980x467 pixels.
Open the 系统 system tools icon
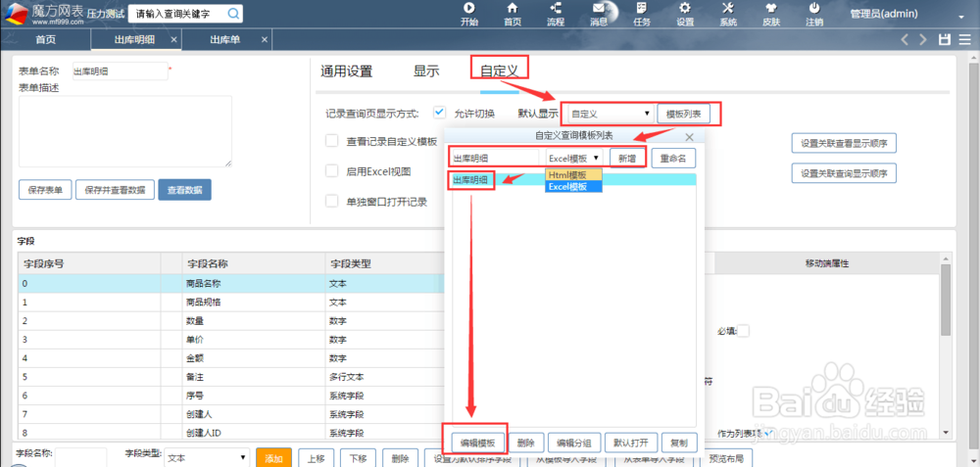pos(728,9)
